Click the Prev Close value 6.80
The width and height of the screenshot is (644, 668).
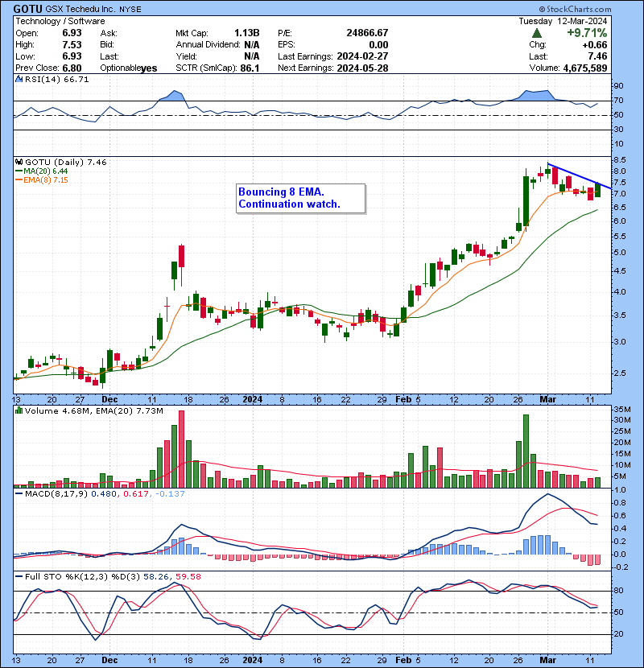[x=72, y=68]
